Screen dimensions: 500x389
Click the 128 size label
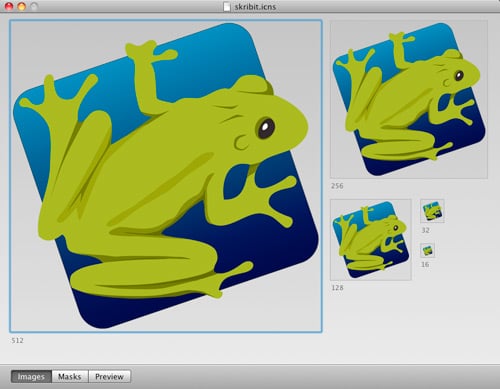pyautogui.click(x=337, y=288)
